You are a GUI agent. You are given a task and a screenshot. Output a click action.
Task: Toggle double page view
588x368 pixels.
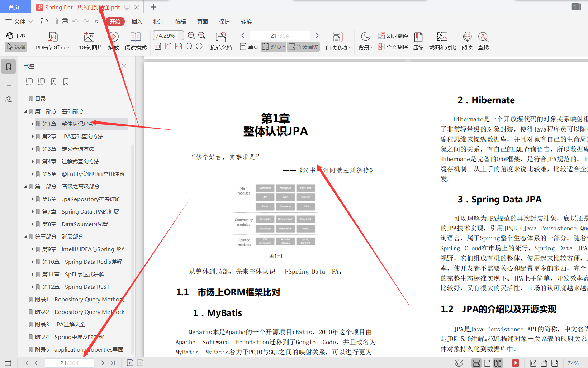[273, 47]
